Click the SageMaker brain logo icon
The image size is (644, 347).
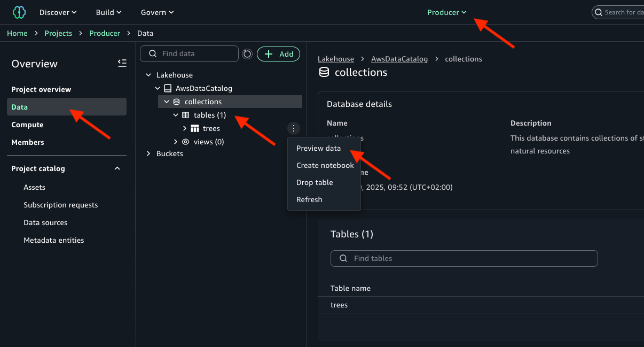tap(19, 12)
